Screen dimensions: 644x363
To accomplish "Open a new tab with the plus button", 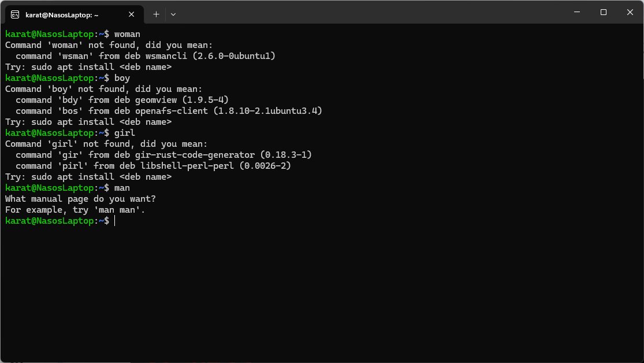I will pos(156,14).
